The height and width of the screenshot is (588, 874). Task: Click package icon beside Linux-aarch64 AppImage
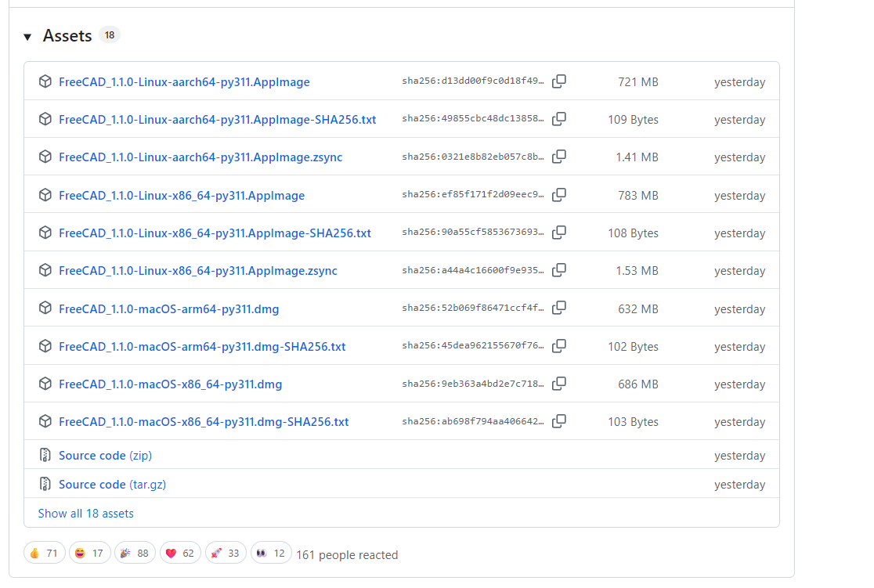(x=45, y=81)
